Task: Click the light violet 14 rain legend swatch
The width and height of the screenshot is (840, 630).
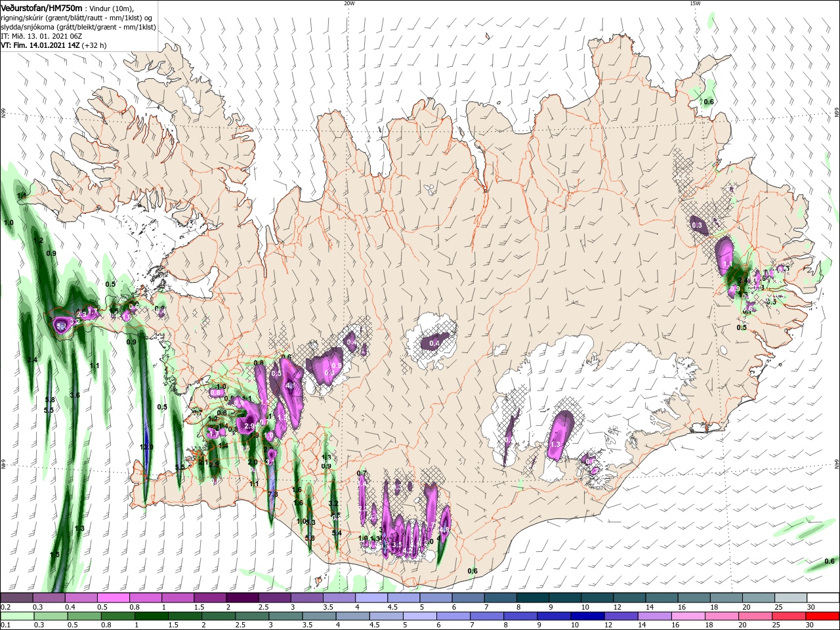Action: (x=654, y=616)
